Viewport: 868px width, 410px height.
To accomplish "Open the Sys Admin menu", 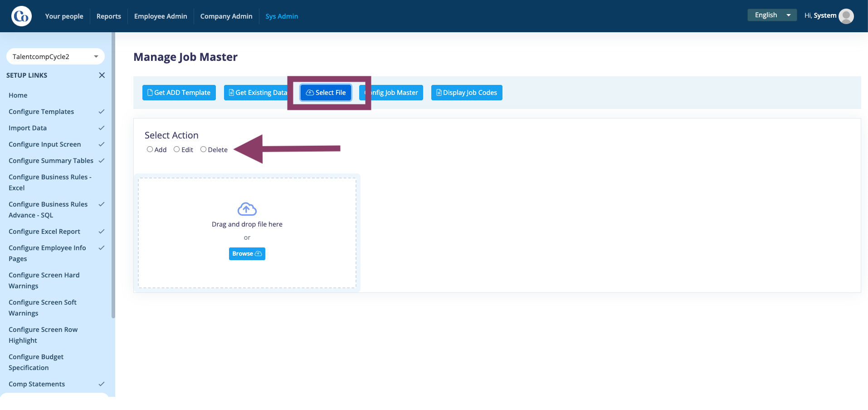I will point(282,16).
